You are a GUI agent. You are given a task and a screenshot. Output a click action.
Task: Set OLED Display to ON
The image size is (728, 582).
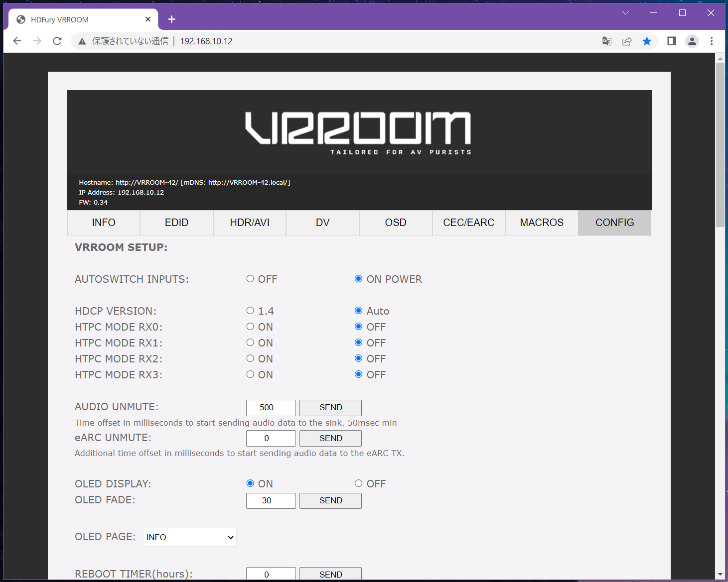[x=250, y=483]
